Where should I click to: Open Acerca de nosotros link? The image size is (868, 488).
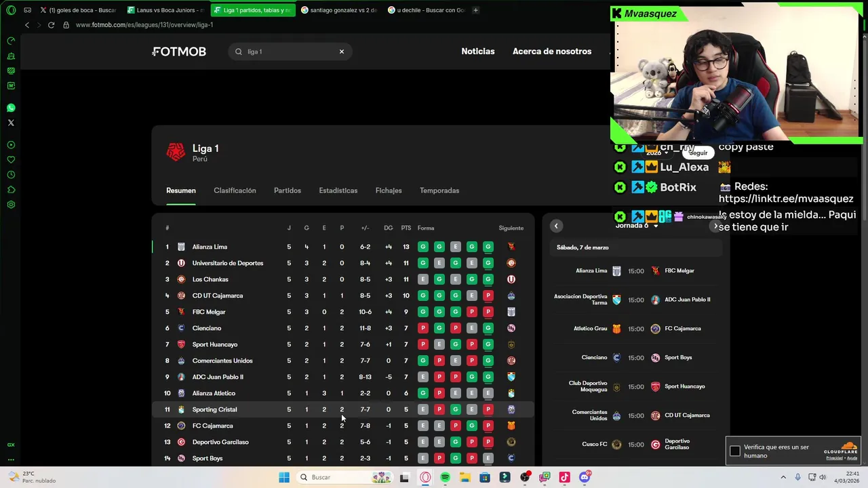point(552,52)
